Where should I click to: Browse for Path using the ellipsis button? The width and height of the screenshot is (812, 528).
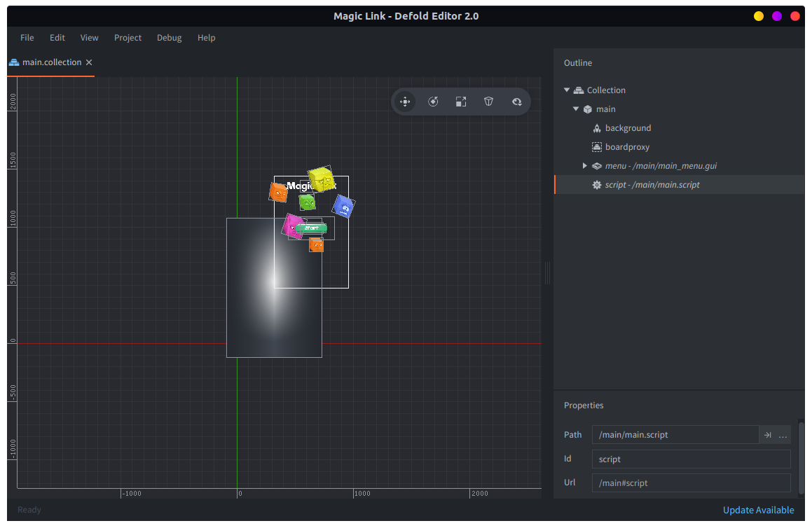pos(783,435)
